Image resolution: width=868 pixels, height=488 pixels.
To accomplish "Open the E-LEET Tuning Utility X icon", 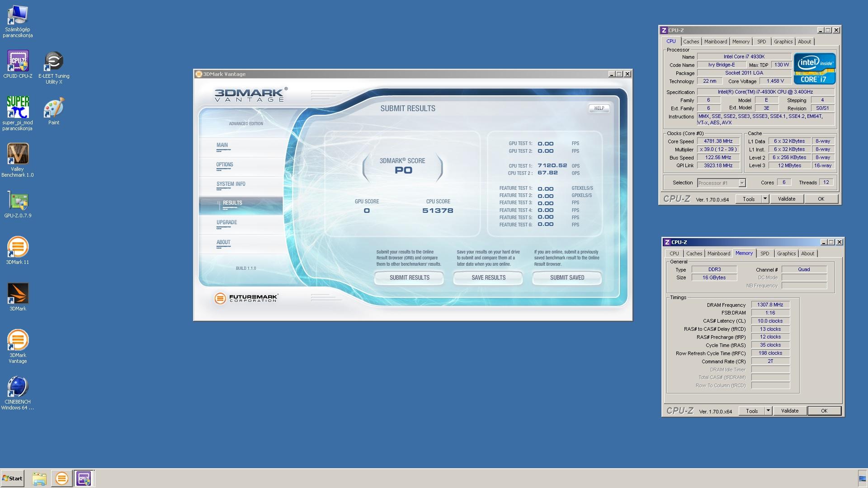I will point(54,61).
